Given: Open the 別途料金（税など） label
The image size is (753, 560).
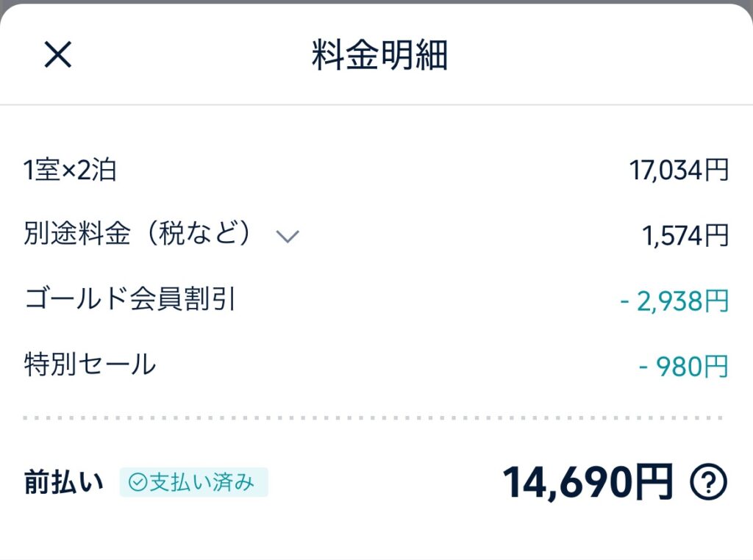Looking at the screenshot, I should (138, 234).
